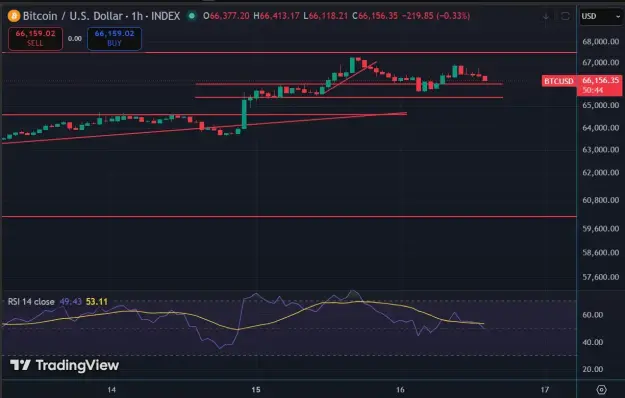Screen dimensions: 625x398
Task: Click the 64,000.00 price axis label
Action: (x=601, y=128)
